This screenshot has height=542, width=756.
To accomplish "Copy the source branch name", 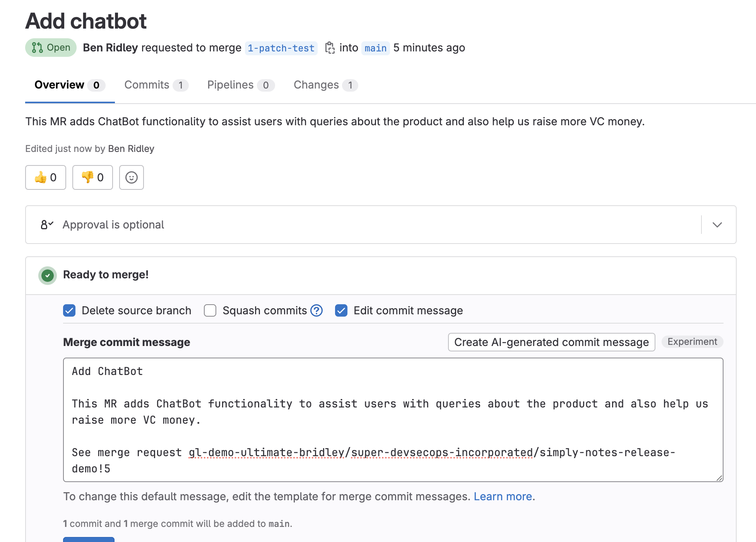I will pos(330,48).
